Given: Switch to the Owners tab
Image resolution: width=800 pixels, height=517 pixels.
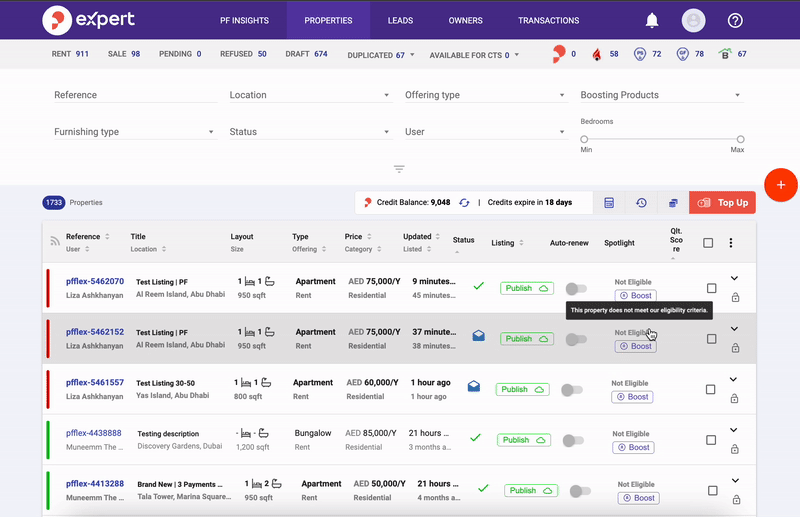Looking at the screenshot, I should pyautogui.click(x=465, y=20).
